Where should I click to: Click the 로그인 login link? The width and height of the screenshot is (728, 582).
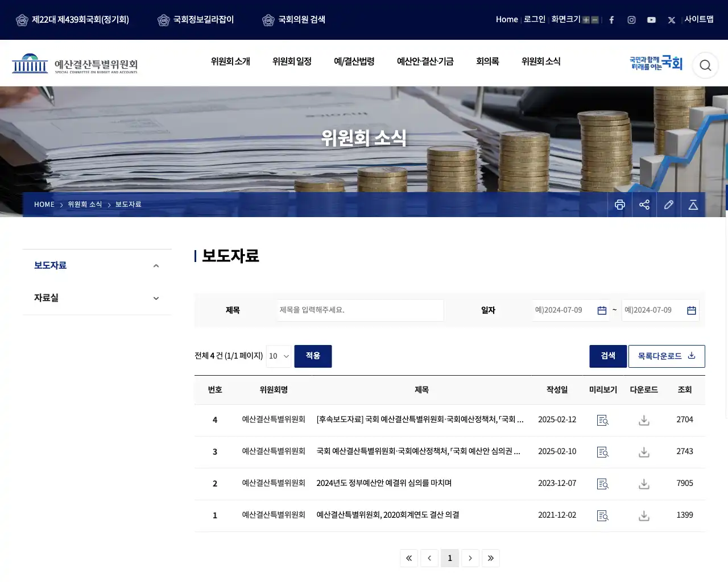coord(535,20)
